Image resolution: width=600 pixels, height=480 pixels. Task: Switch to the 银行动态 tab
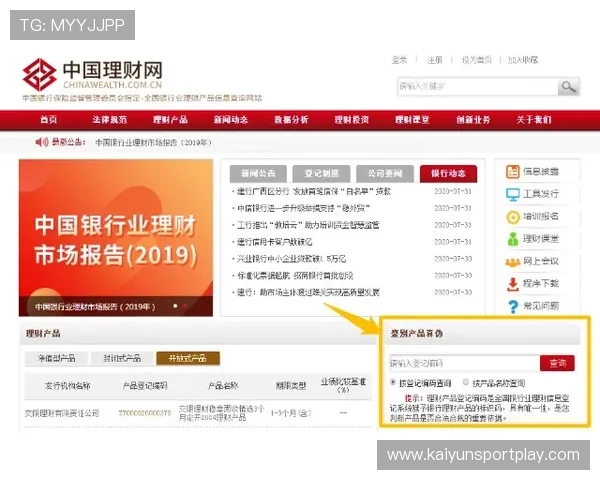click(x=448, y=174)
